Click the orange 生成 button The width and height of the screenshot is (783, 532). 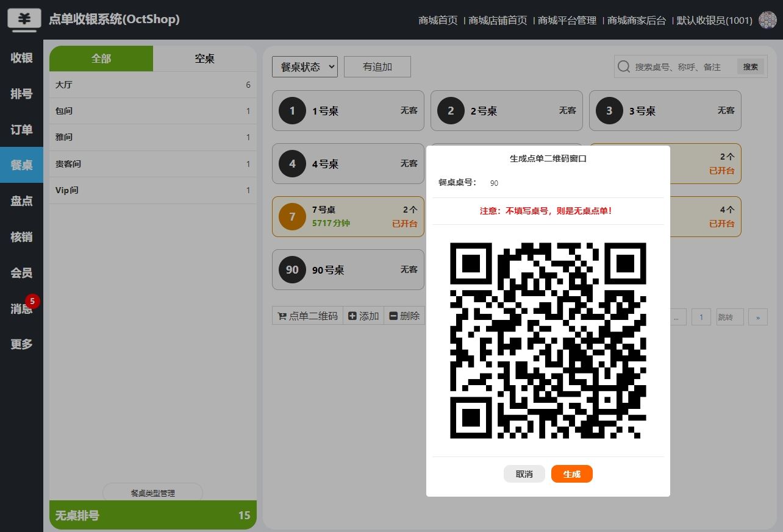pos(572,474)
